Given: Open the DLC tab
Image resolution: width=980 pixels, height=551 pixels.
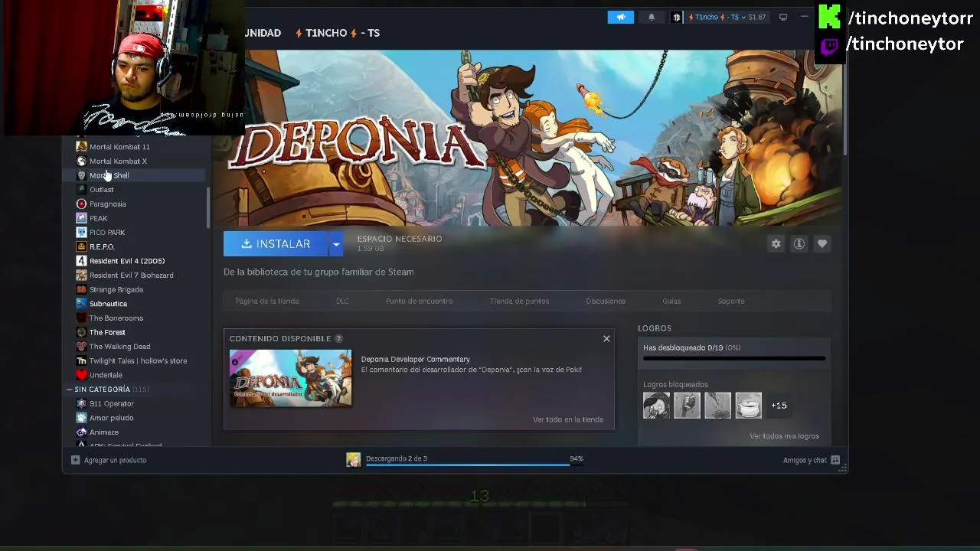Looking at the screenshot, I should [x=342, y=301].
